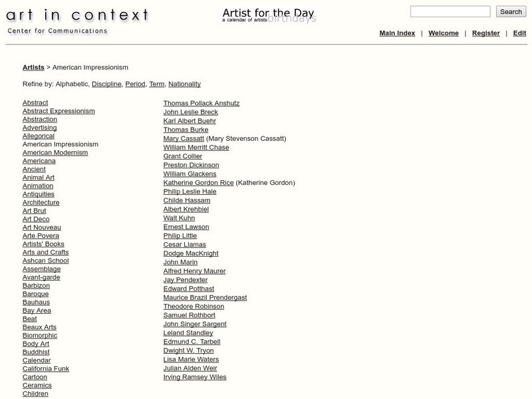The image size is (532, 399).
Task: Open John Singer Sargent's page
Action: click(x=195, y=324)
